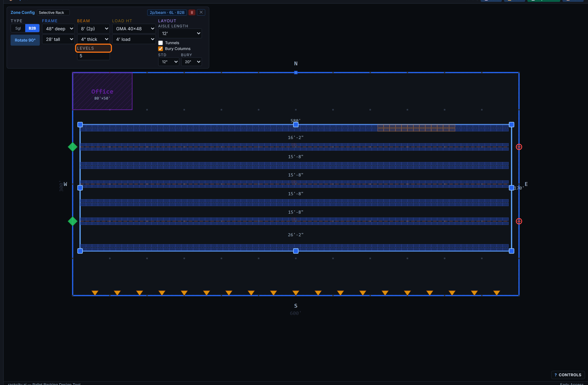This screenshot has height=385, width=588.
Task: Open the Aisle Length 12' dropdown
Action: (180, 33)
